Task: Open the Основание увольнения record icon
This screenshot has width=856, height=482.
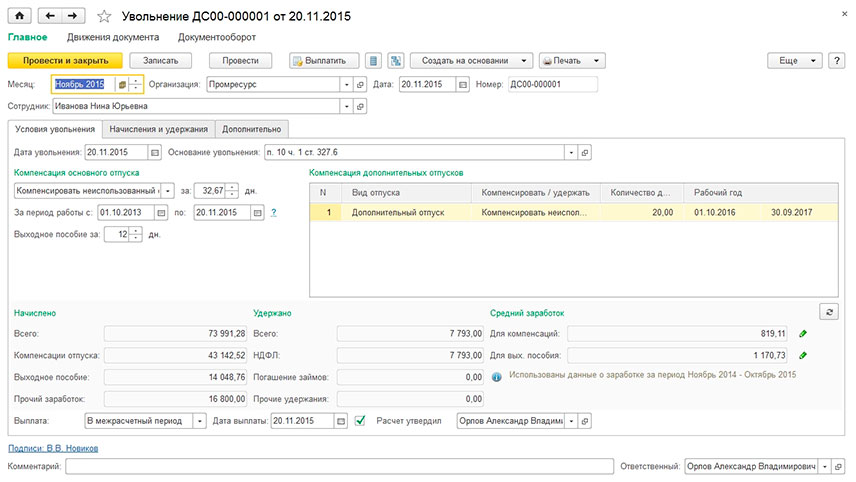Action: tap(585, 152)
